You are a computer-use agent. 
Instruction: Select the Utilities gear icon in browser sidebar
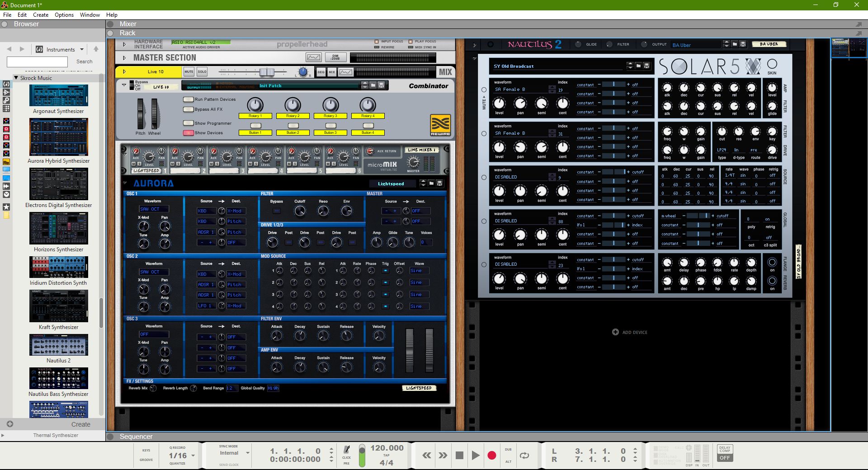click(6, 100)
